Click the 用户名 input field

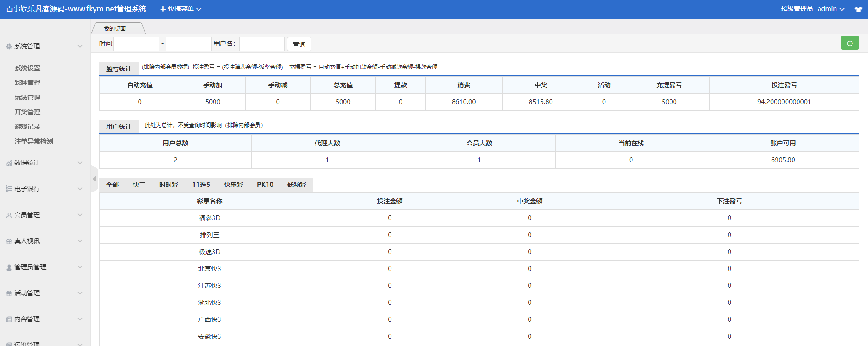pos(262,44)
